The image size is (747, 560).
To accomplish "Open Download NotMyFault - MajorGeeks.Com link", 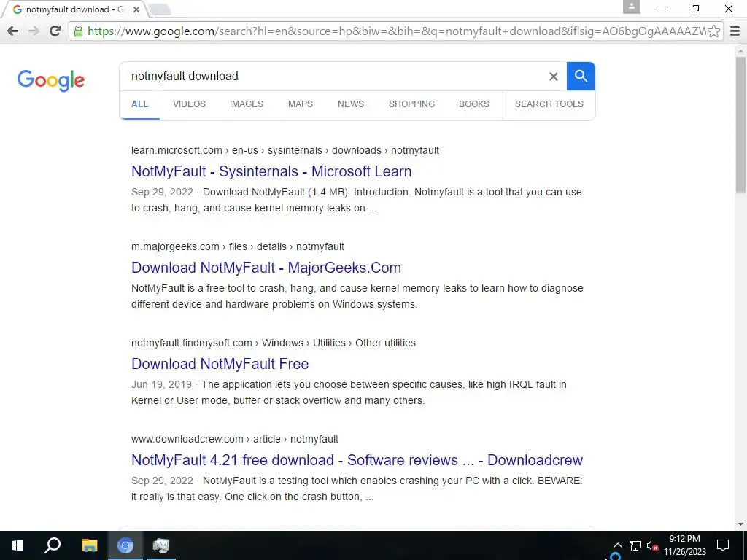I will coord(266,268).
